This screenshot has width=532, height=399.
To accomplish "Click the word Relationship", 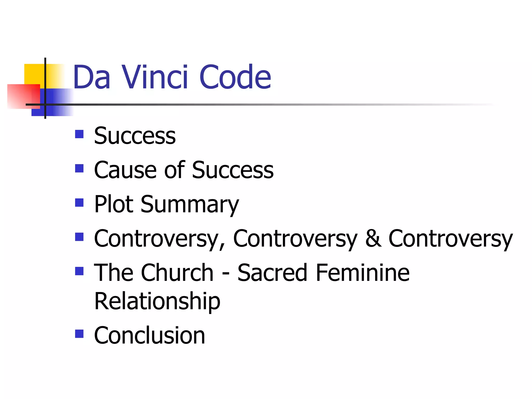I will coord(157,301).
